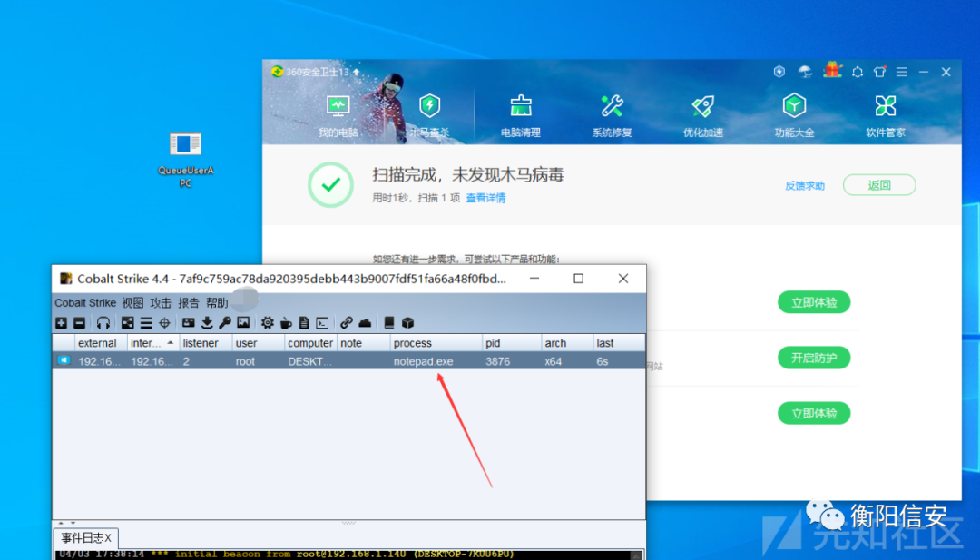
Task: Click the 反馈求助 link
Action: click(805, 186)
